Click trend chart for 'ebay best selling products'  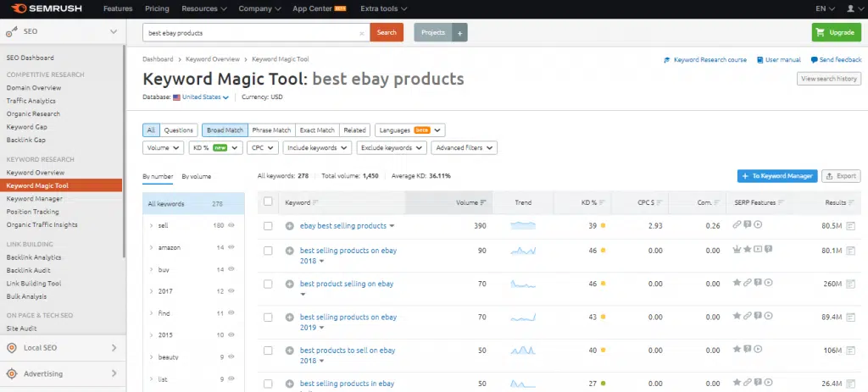tap(523, 226)
